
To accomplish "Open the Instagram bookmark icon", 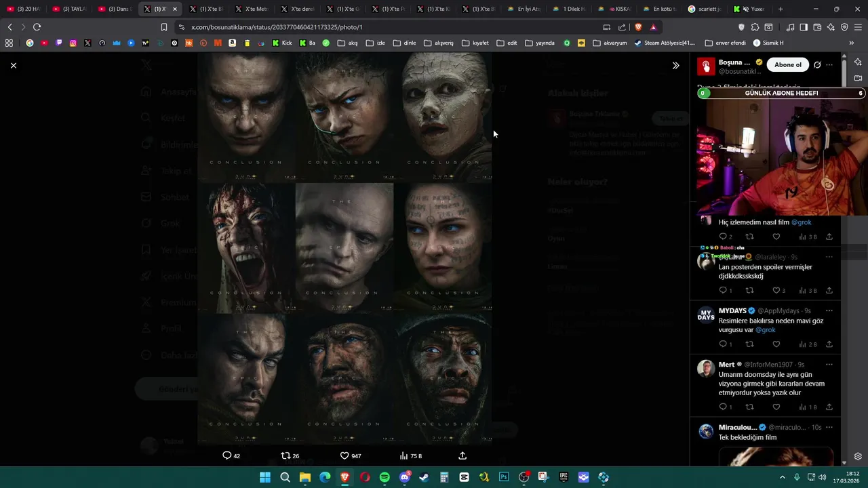I will [73, 43].
